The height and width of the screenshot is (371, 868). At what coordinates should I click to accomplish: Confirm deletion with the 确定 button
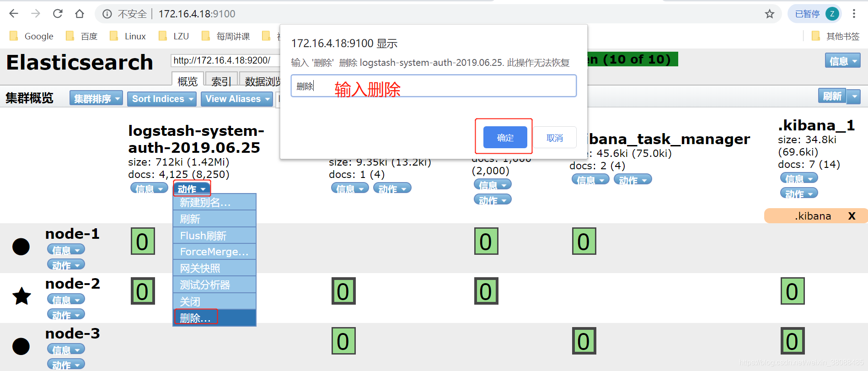pos(505,137)
